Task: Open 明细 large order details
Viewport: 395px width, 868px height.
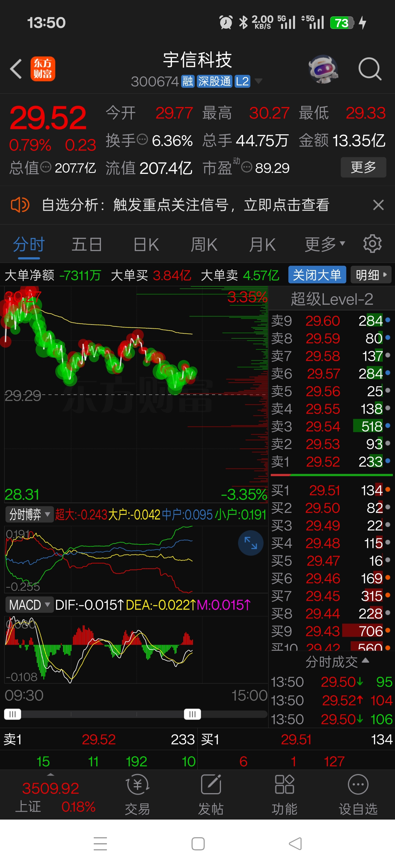Action: click(371, 275)
